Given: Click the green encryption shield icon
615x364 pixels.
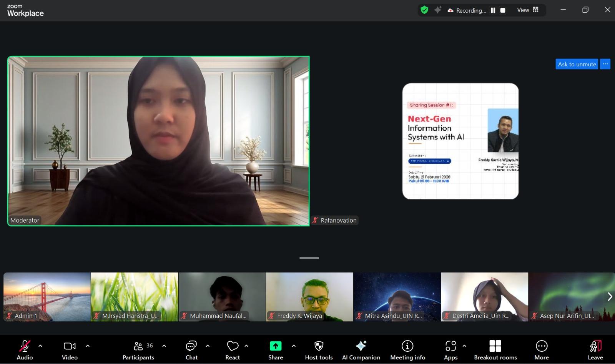Looking at the screenshot, I should click(424, 10).
